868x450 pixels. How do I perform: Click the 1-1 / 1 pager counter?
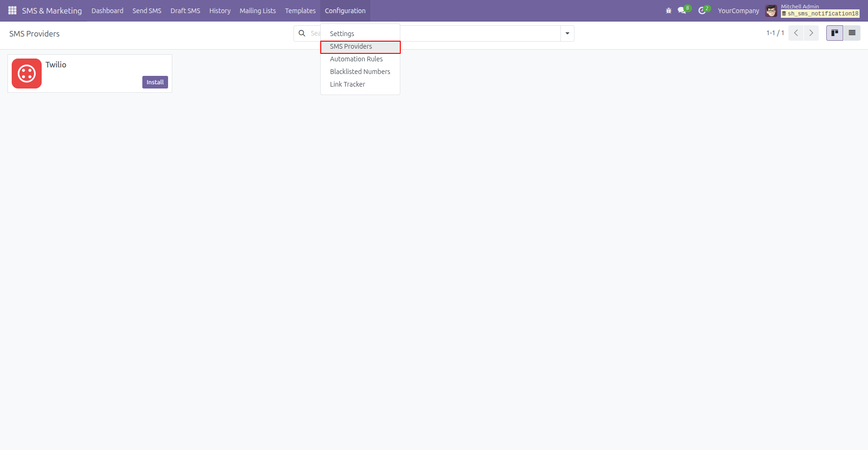click(x=775, y=33)
